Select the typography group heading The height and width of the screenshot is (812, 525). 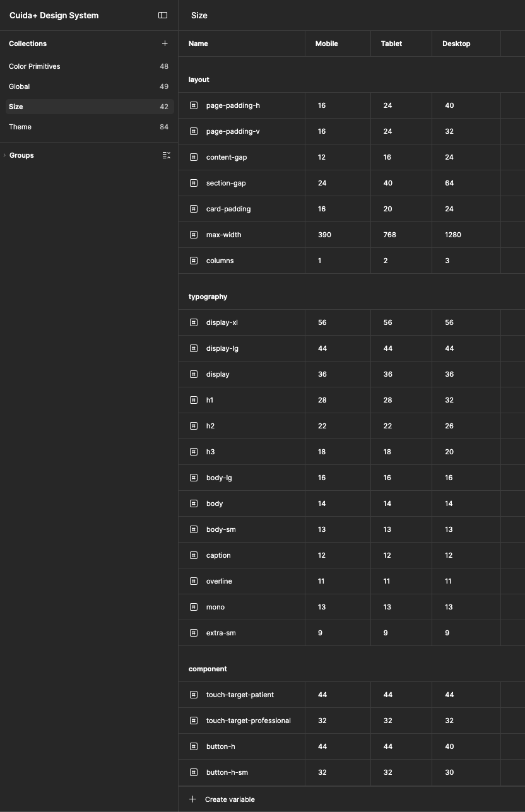tap(208, 297)
